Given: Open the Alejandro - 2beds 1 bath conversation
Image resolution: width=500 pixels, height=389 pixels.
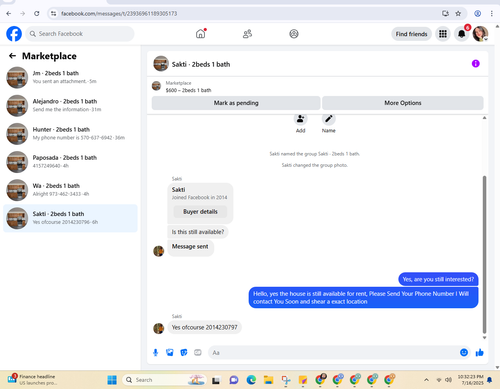Looking at the screenshot, I should (x=70, y=105).
